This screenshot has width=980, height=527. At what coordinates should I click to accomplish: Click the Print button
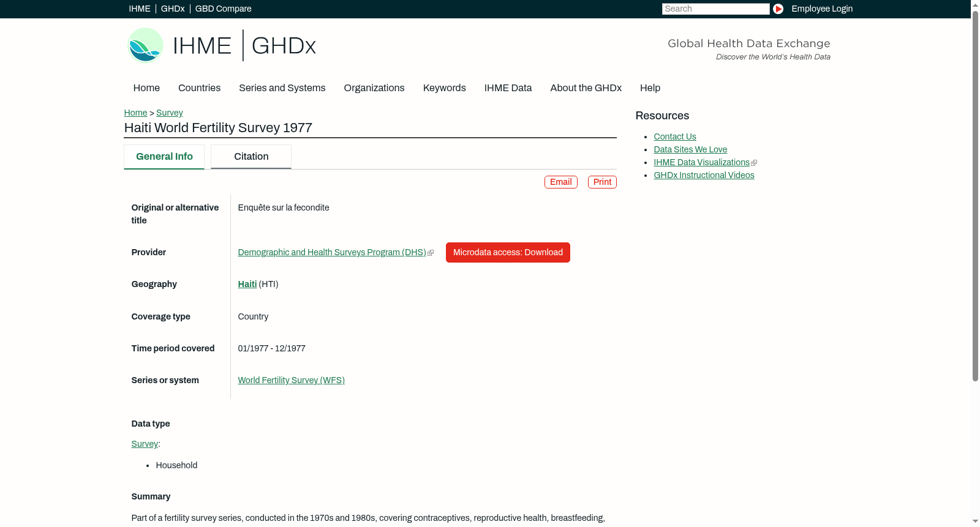[x=602, y=182]
